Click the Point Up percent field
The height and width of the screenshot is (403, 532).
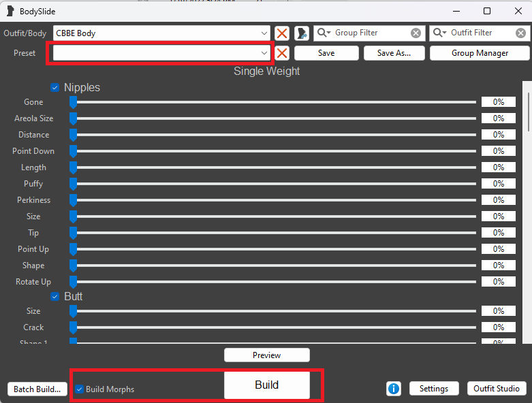coord(499,249)
